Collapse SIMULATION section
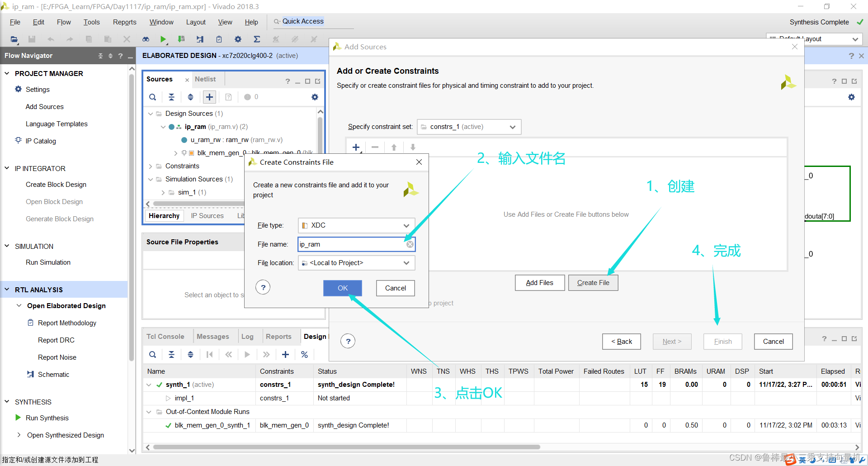 (x=7, y=246)
